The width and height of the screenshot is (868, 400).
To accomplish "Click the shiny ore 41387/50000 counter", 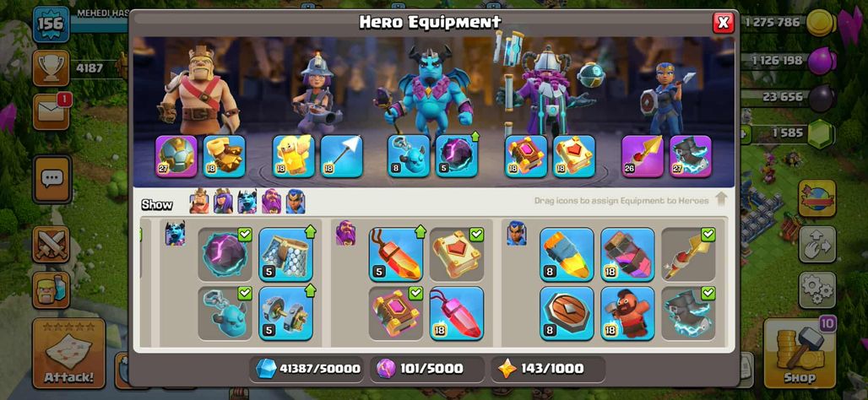I will (307, 369).
